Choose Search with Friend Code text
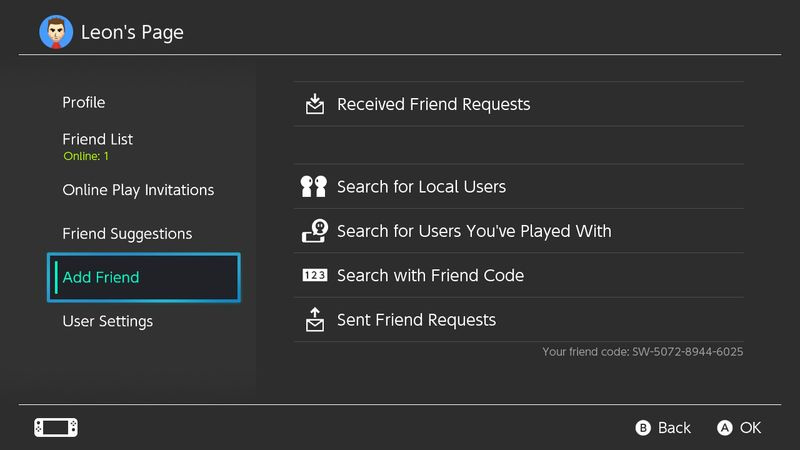This screenshot has height=450, width=800. click(430, 276)
